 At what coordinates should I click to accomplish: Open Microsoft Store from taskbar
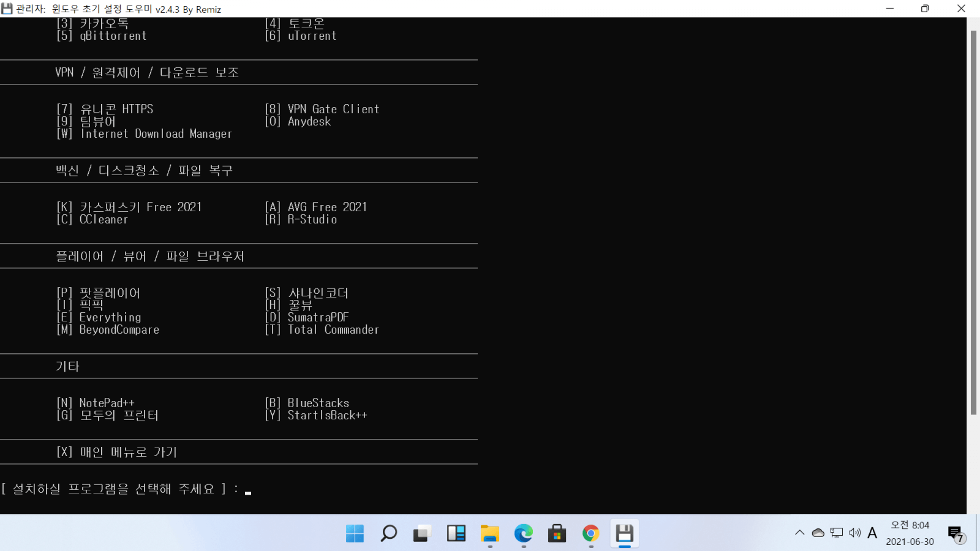[557, 533]
